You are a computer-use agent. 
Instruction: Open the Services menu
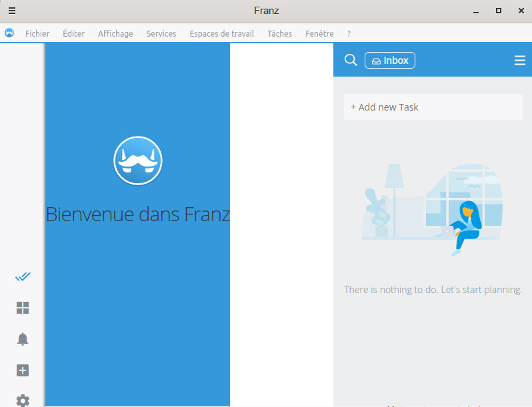(x=161, y=33)
